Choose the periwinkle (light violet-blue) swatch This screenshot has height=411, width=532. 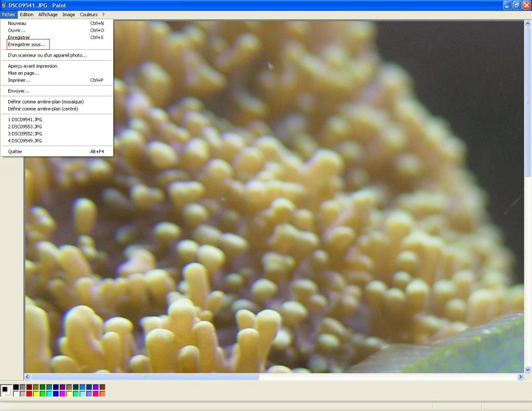click(89, 394)
